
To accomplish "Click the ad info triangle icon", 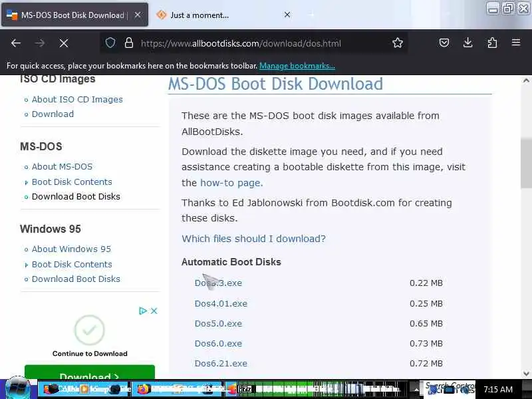I will tap(143, 311).
